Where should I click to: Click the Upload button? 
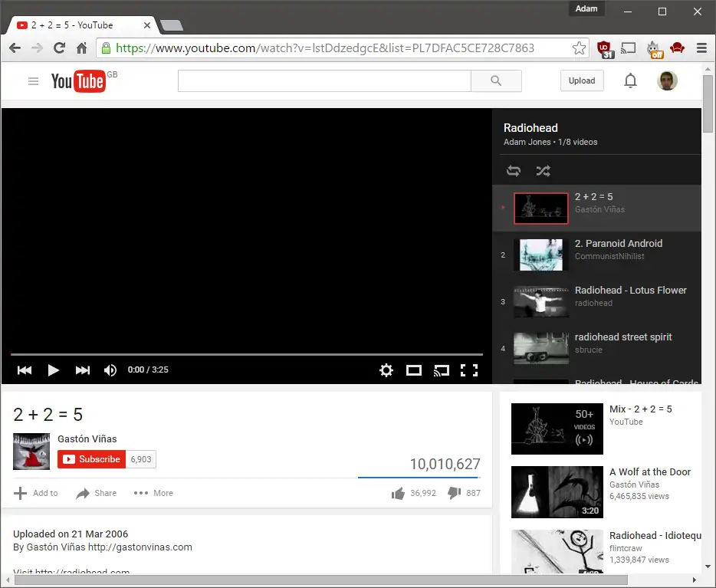coord(582,80)
